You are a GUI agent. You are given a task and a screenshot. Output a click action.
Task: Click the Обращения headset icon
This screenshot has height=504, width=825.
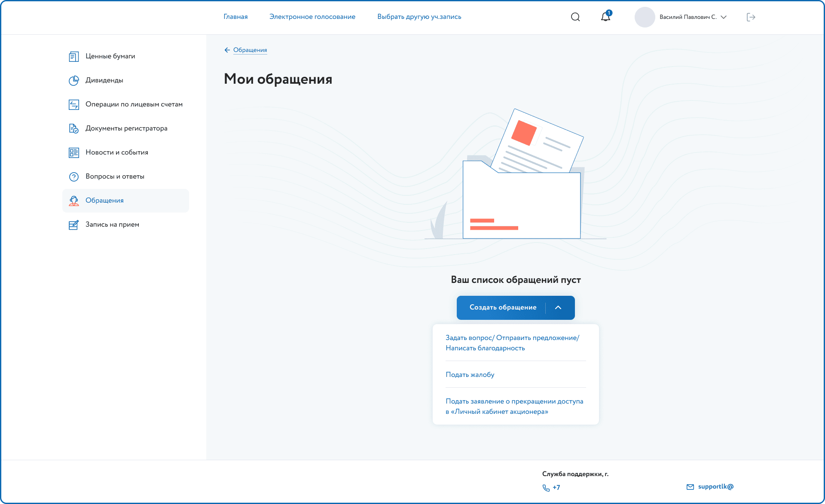74,200
